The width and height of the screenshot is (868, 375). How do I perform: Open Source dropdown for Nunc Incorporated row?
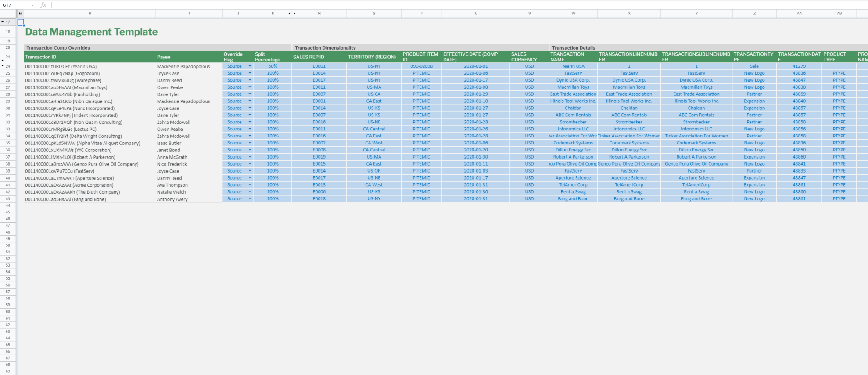pyautogui.click(x=250, y=108)
